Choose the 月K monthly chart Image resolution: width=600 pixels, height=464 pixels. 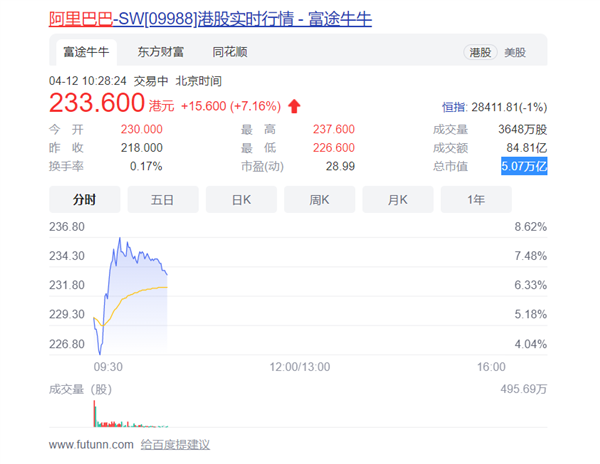click(398, 200)
